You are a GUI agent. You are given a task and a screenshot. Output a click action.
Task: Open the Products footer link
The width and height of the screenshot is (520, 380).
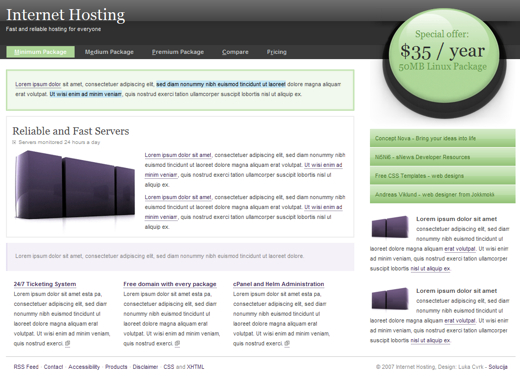click(x=116, y=367)
